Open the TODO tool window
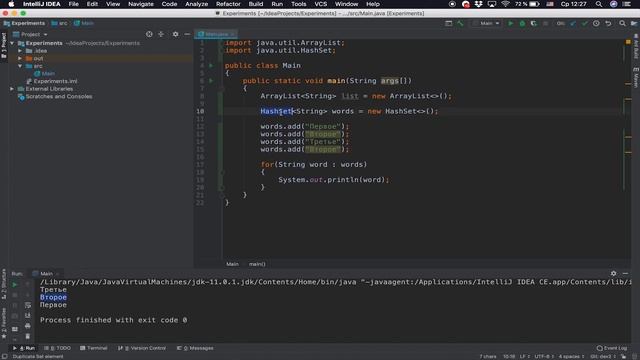 click(58, 348)
